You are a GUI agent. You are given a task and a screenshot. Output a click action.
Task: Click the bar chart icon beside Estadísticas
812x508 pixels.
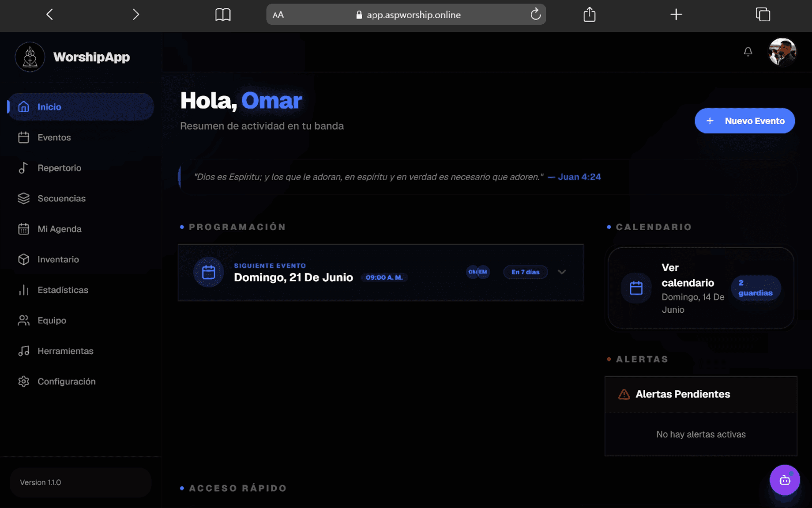[23, 290]
